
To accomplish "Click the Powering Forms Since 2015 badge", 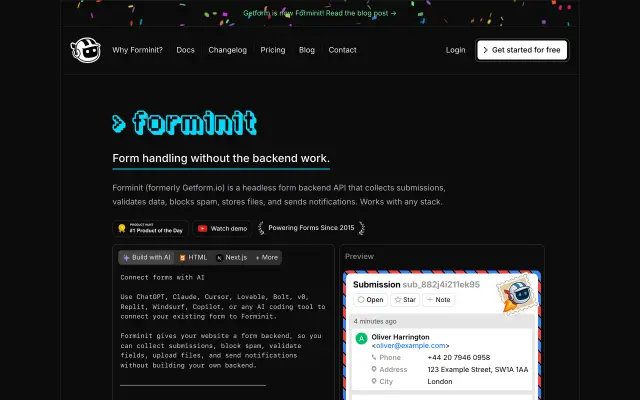I will pyautogui.click(x=311, y=228).
